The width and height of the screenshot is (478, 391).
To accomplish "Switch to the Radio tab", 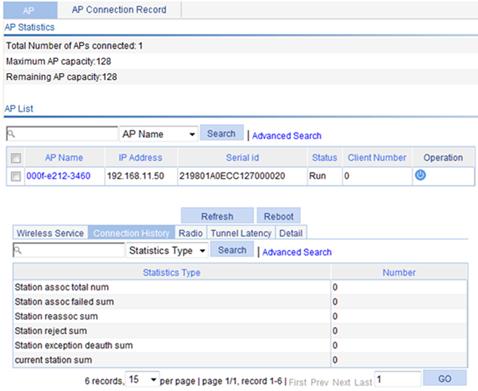I will coord(191,233).
